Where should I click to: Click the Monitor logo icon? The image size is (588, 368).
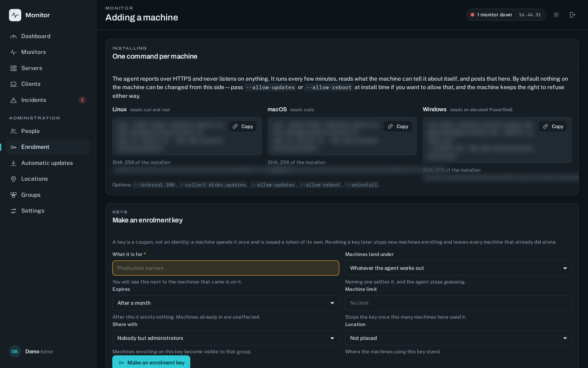pyautogui.click(x=15, y=15)
